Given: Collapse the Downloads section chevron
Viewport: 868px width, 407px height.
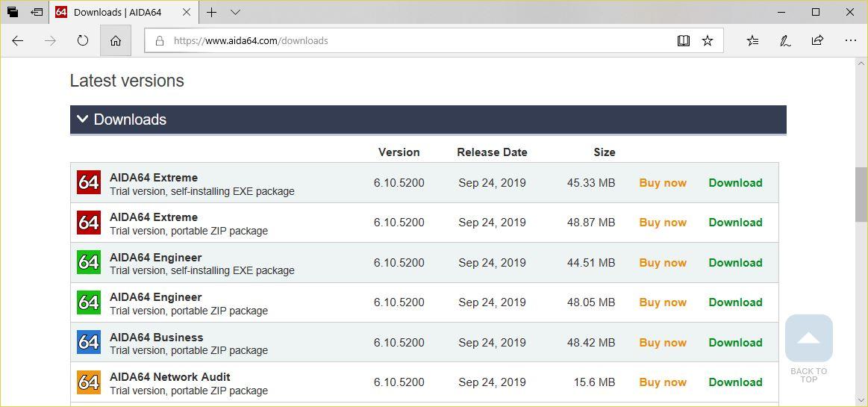Looking at the screenshot, I should pos(83,119).
